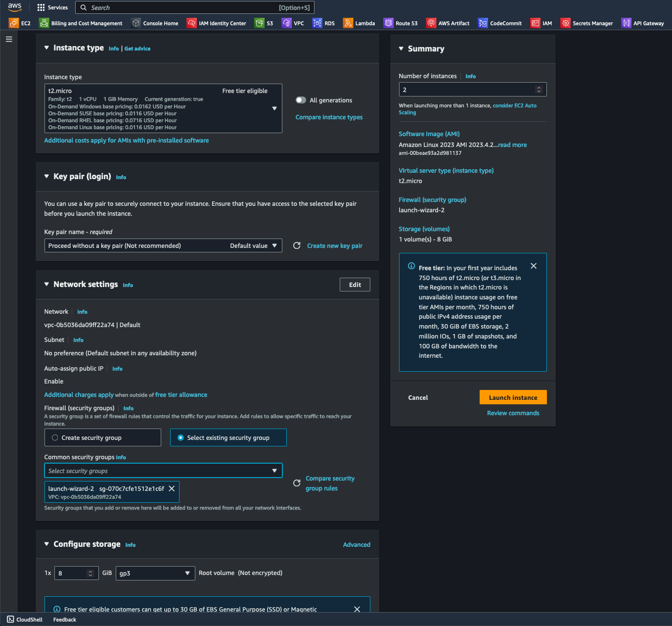Open CodeCommit shortcut

tap(500, 23)
